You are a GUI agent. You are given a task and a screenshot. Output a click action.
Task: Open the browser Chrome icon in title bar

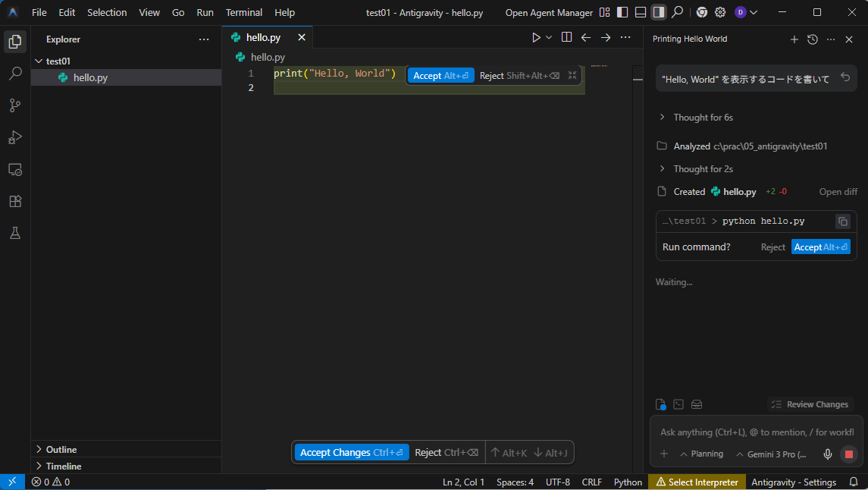coord(702,12)
